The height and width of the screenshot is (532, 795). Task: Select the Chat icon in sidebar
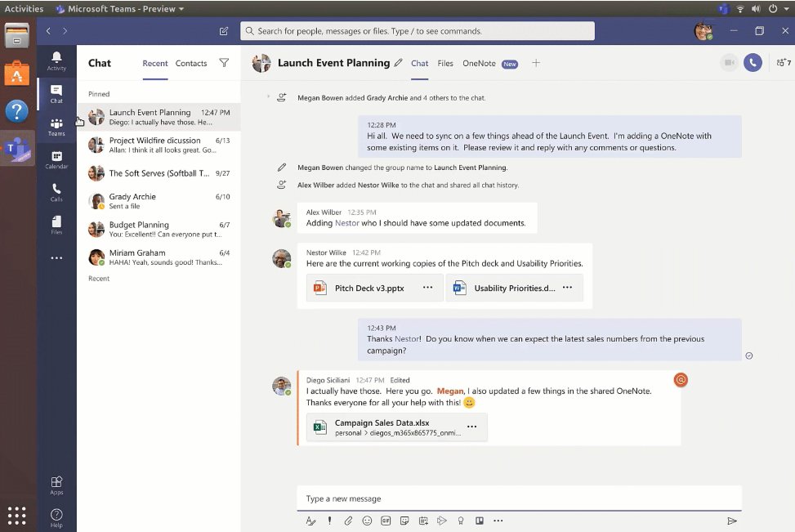[56, 94]
